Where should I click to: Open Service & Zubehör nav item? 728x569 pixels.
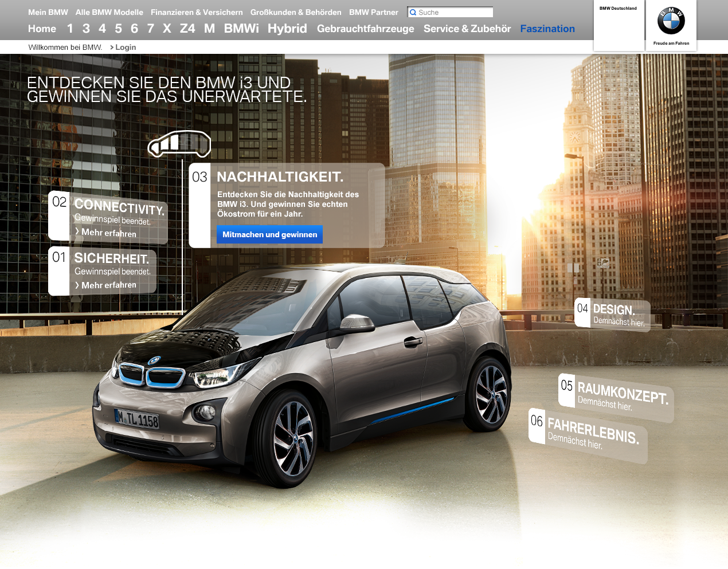pyautogui.click(x=467, y=29)
